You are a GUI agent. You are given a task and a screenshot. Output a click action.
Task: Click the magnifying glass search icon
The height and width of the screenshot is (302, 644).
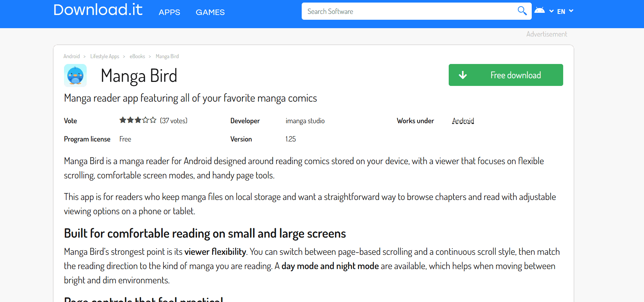[522, 11]
